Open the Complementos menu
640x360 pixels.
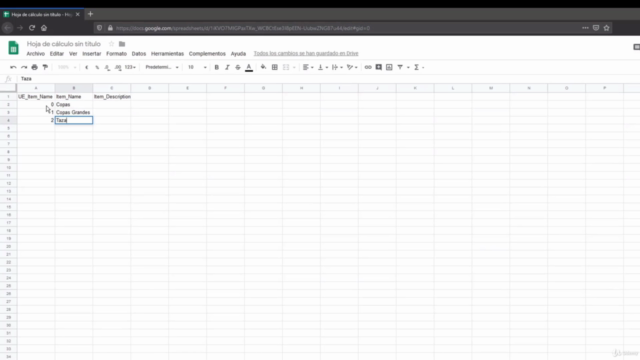[x=207, y=54]
